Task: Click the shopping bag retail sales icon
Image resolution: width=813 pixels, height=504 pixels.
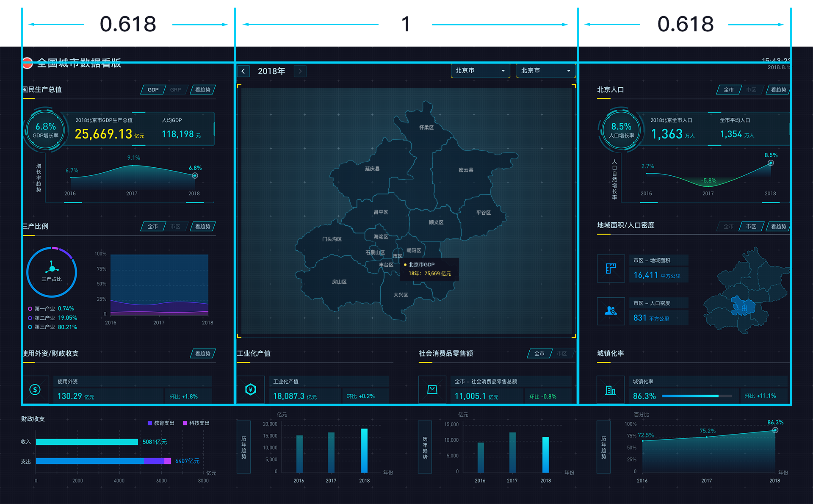Action: coord(432,389)
